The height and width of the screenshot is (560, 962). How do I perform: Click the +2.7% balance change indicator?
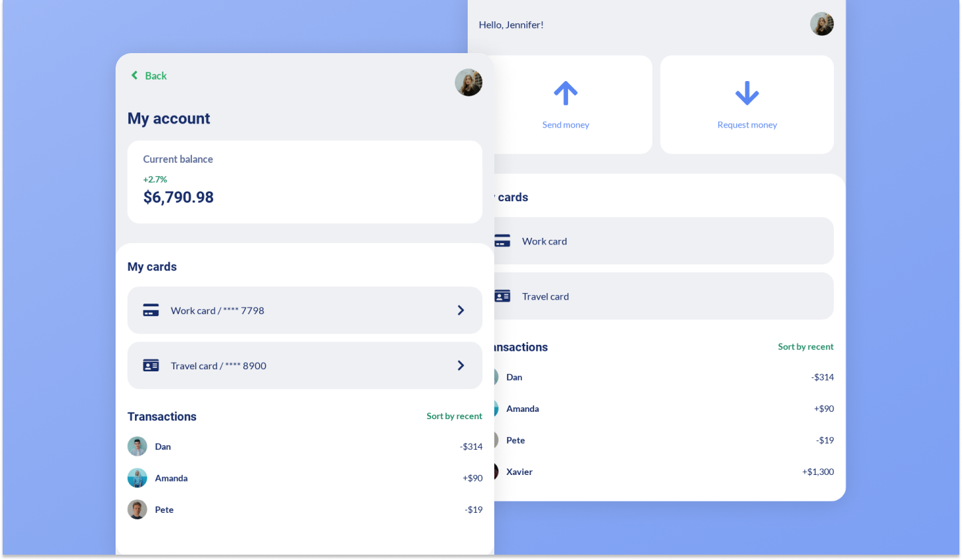[x=155, y=179]
